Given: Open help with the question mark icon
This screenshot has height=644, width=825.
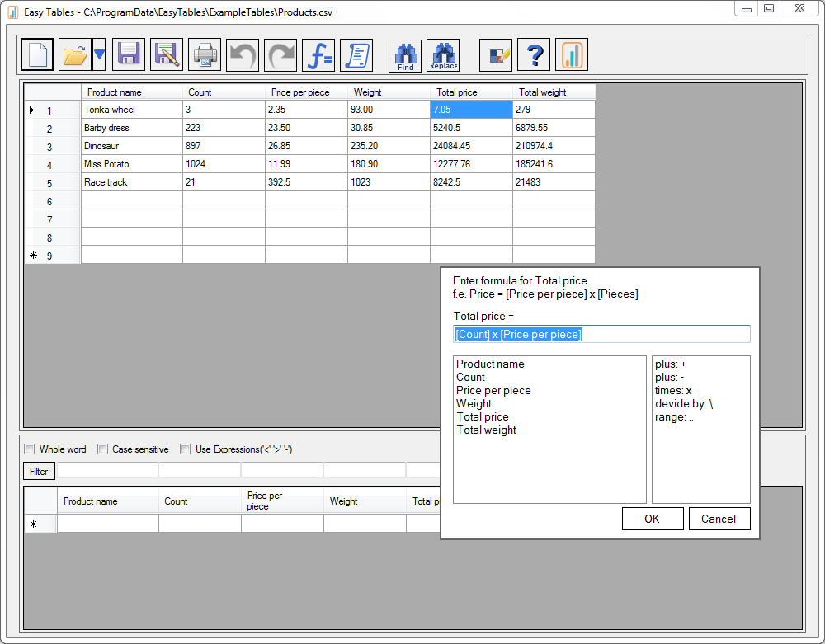Looking at the screenshot, I should (x=535, y=55).
